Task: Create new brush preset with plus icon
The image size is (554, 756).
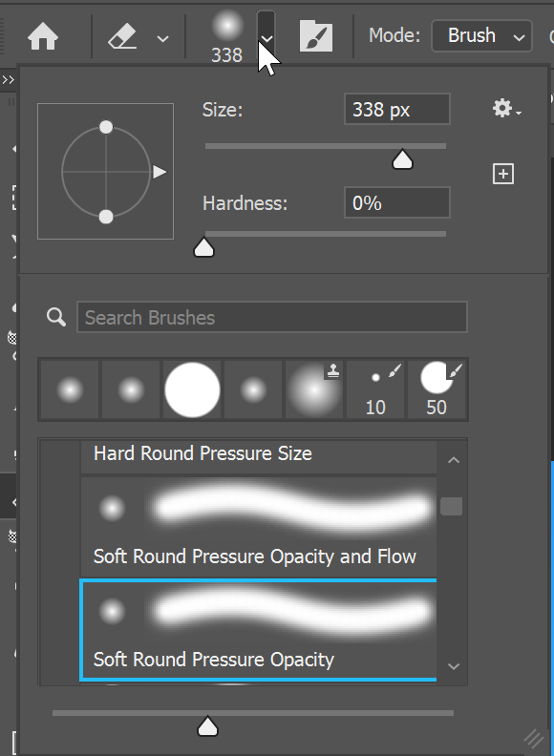Action: pyautogui.click(x=502, y=174)
